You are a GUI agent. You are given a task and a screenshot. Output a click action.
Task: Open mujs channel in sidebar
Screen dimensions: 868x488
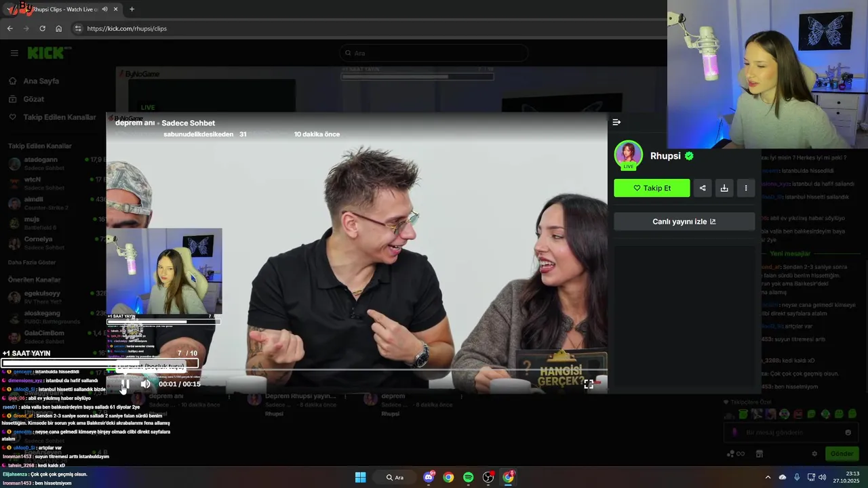(x=56, y=223)
